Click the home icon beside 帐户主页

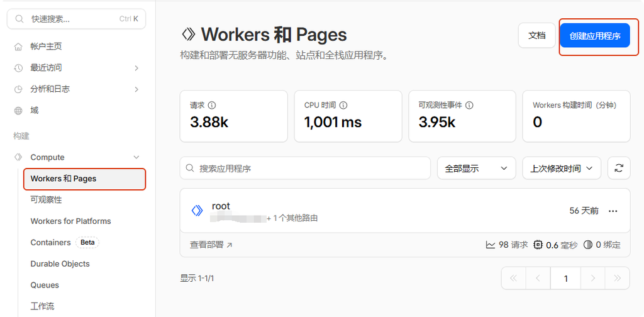point(18,47)
